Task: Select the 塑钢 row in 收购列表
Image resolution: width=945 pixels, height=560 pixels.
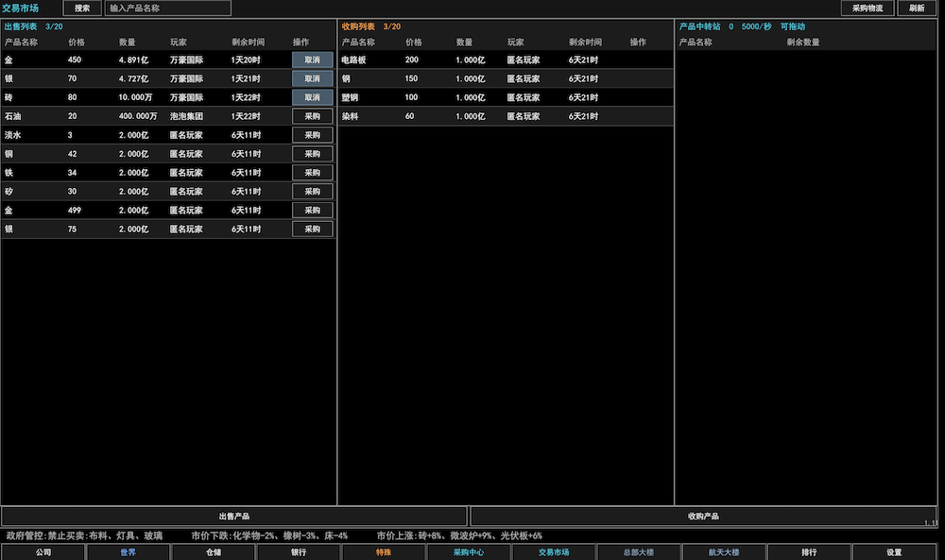Action: tap(506, 97)
